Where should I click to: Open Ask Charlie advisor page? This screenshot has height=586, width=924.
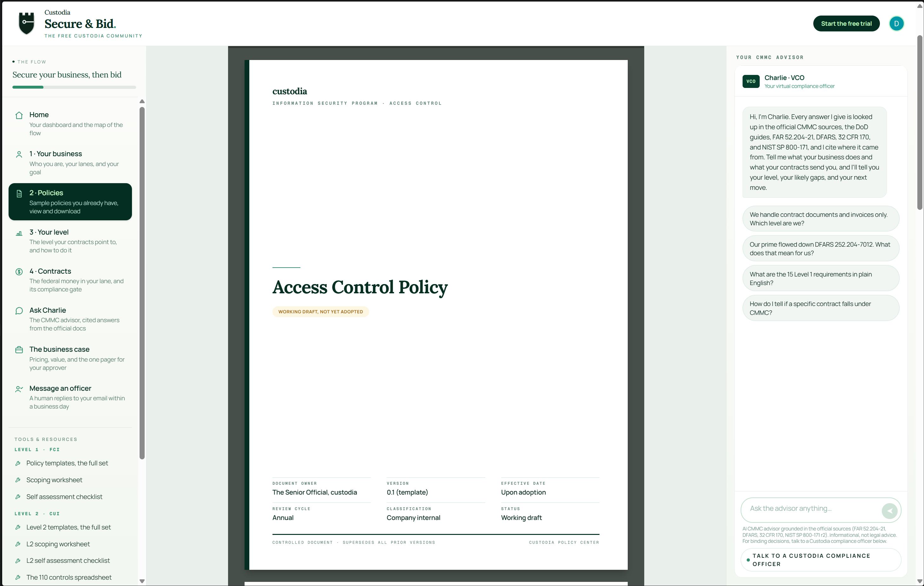70,319
